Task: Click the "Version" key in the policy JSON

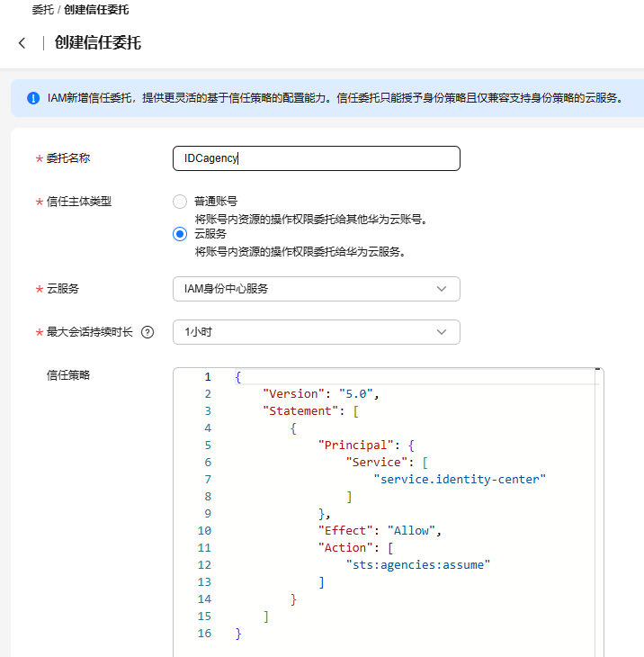Action: [291, 394]
